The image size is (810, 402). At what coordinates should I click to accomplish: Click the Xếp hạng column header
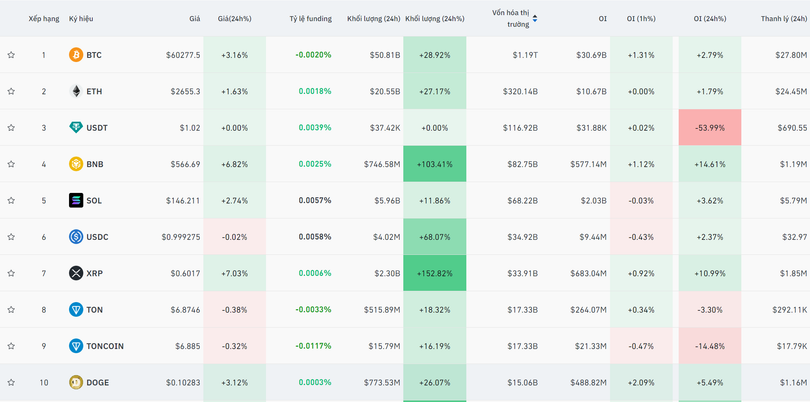point(43,18)
